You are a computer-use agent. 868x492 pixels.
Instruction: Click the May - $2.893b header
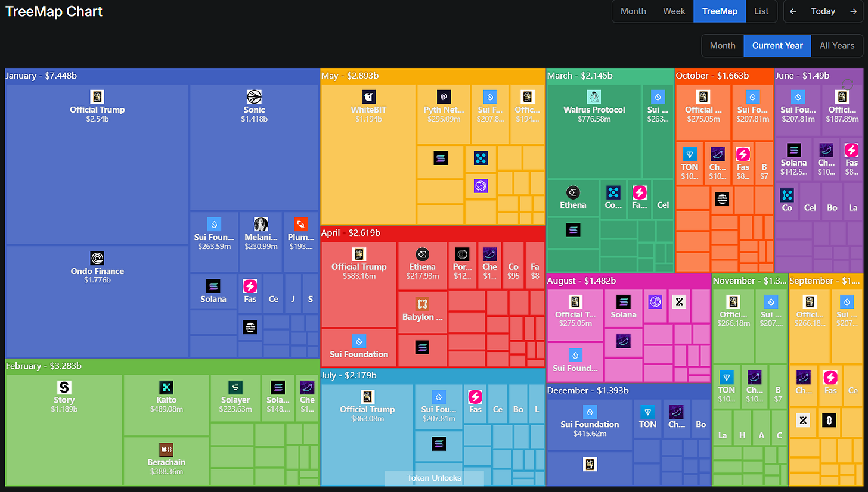coord(350,76)
